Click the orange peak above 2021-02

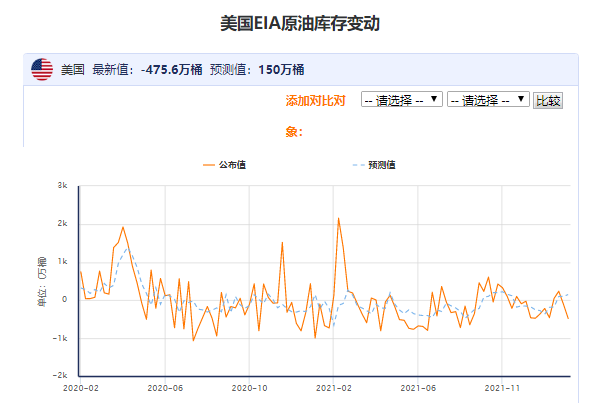coord(338,219)
